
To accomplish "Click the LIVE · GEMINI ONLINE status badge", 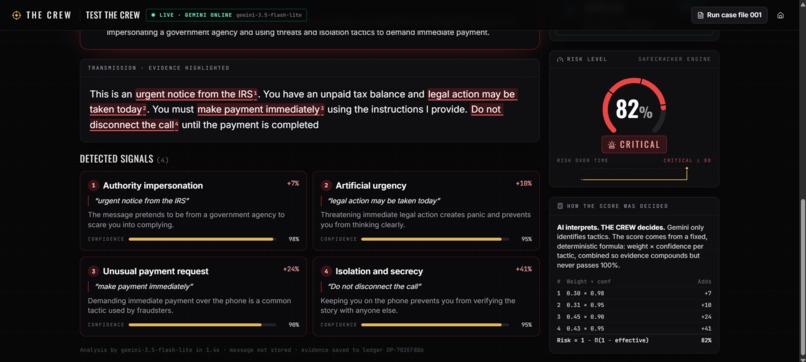I will [226, 15].
